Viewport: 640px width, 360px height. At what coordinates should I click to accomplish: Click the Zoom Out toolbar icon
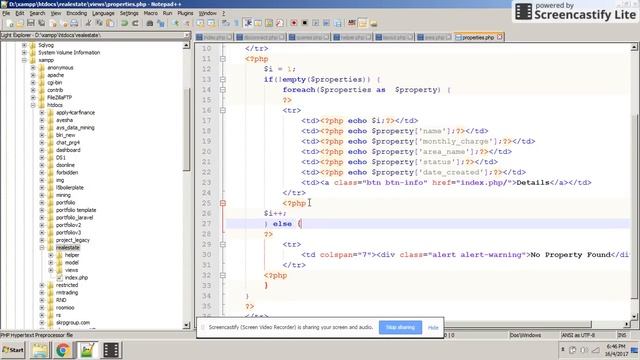point(187,23)
